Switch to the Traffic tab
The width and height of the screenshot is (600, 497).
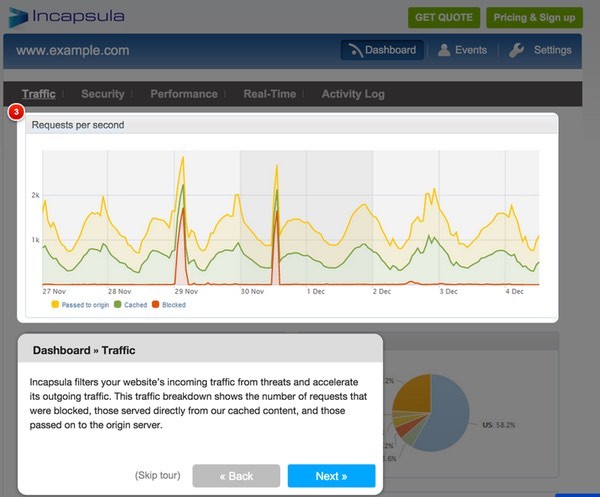39,94
